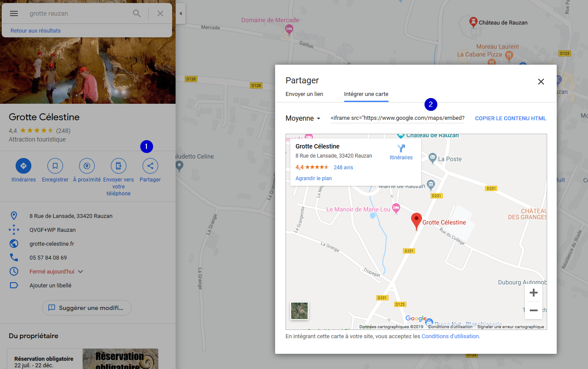This screenshot has width=588, height=369.
Task: Open grotte-celestine.fr website link
Action: point(52,244)
